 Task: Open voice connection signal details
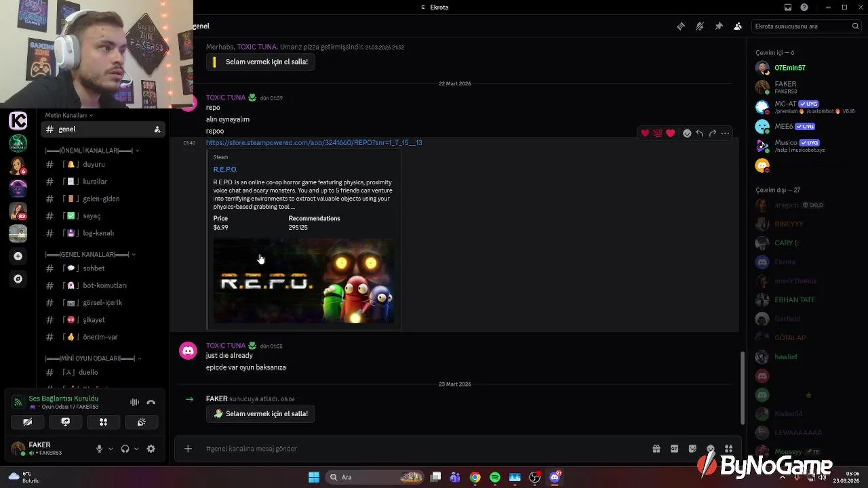(18, 403)
